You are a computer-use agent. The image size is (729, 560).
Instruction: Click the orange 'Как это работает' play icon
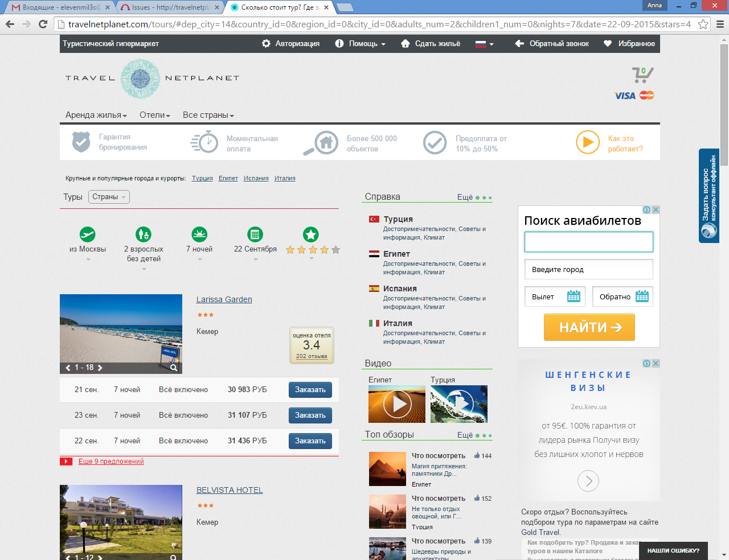point(587,142)
